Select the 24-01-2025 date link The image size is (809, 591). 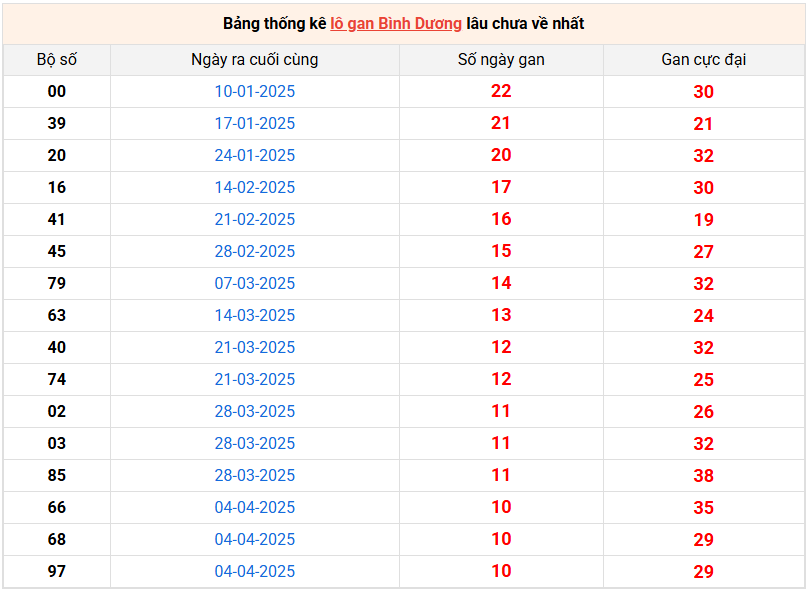255,155
